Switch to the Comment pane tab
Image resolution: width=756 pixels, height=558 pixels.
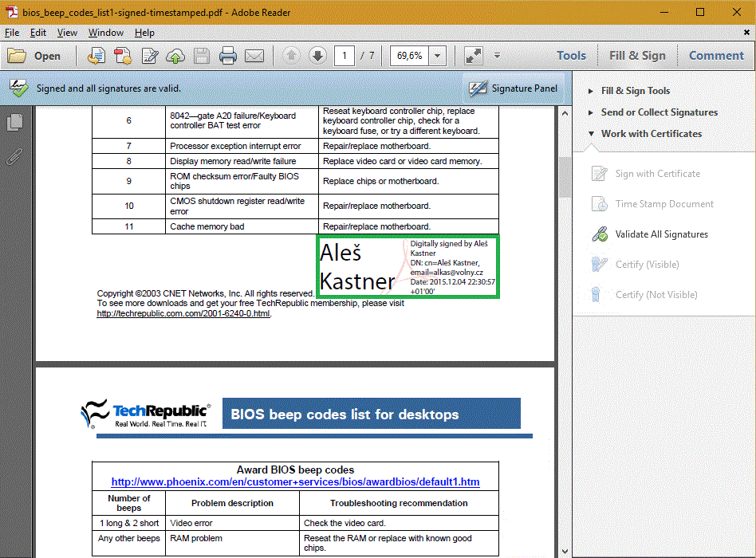pos(715,56)
